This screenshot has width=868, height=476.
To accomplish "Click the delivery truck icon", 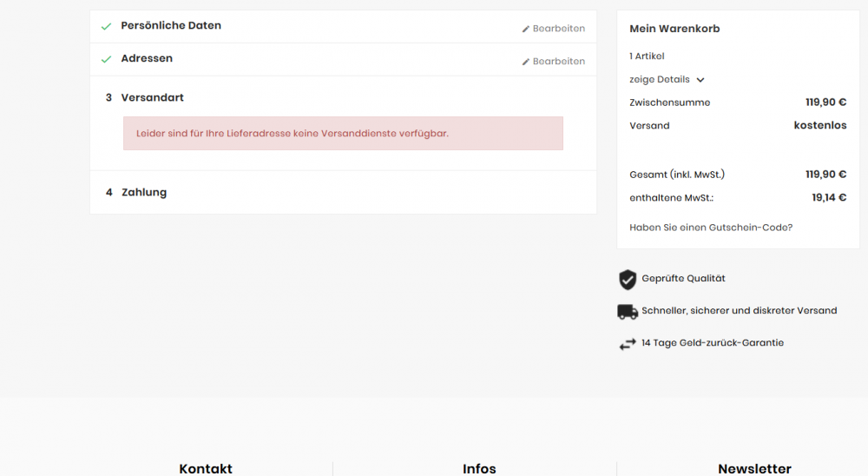I will pyautogui.click(x=628, y=312).
